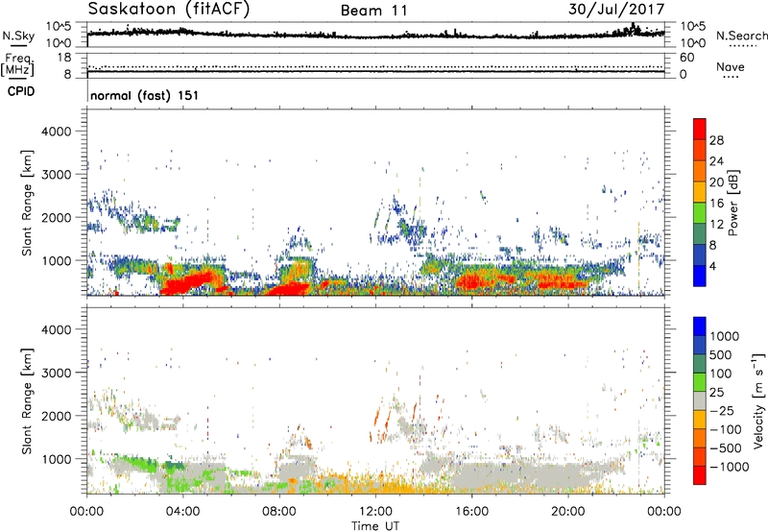The image size is (768, 532).
Task: Click the '60' tick label on the Nave axis
Action: tap(686, 58)
